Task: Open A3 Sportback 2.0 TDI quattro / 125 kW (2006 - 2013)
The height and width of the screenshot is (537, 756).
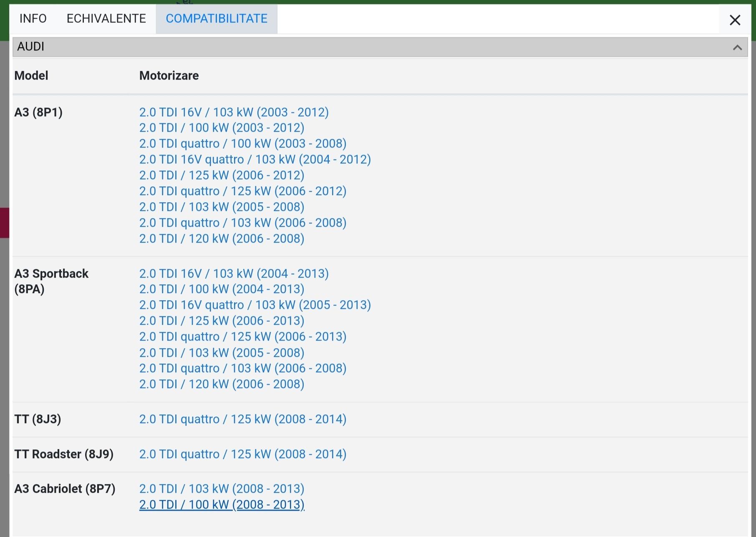Action: coord(243,336)
